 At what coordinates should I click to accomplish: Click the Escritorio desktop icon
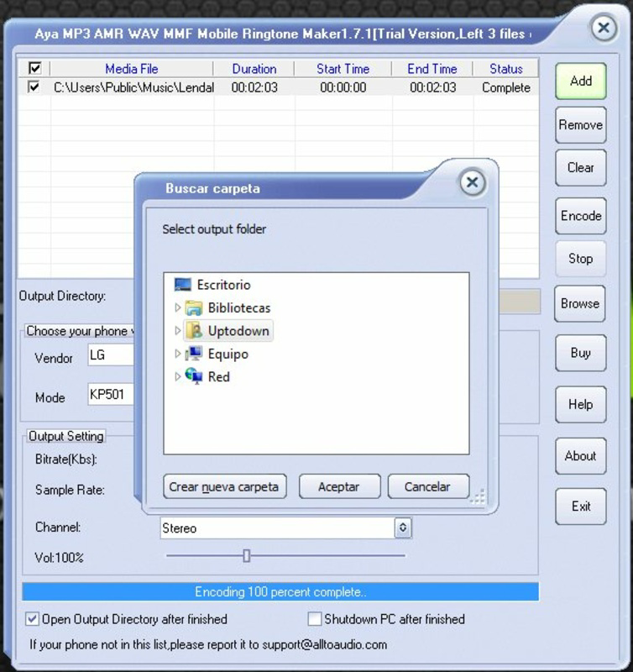pyautogui.click(x=182, y=285)
